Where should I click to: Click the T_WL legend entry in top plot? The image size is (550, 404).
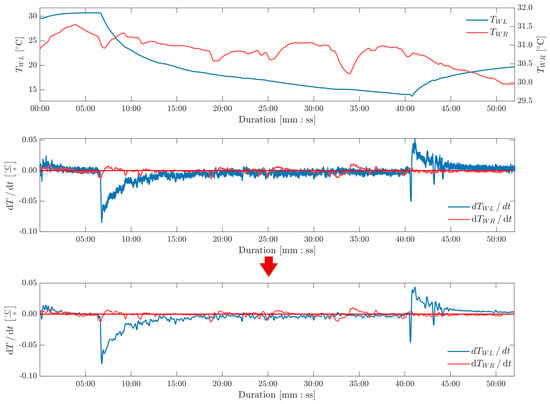487,20
